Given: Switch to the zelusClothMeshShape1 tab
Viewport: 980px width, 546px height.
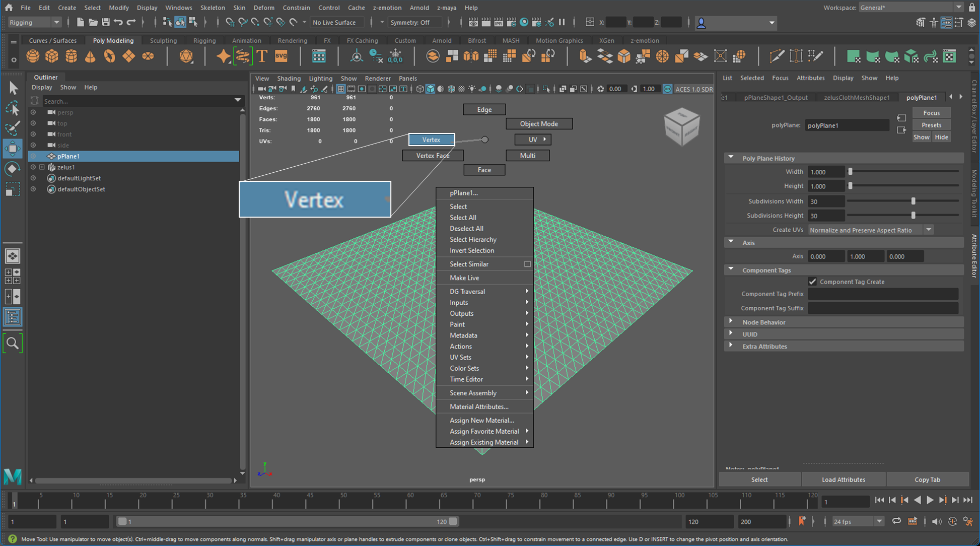Looking at the screenshot, I should [x=857, y=97].
